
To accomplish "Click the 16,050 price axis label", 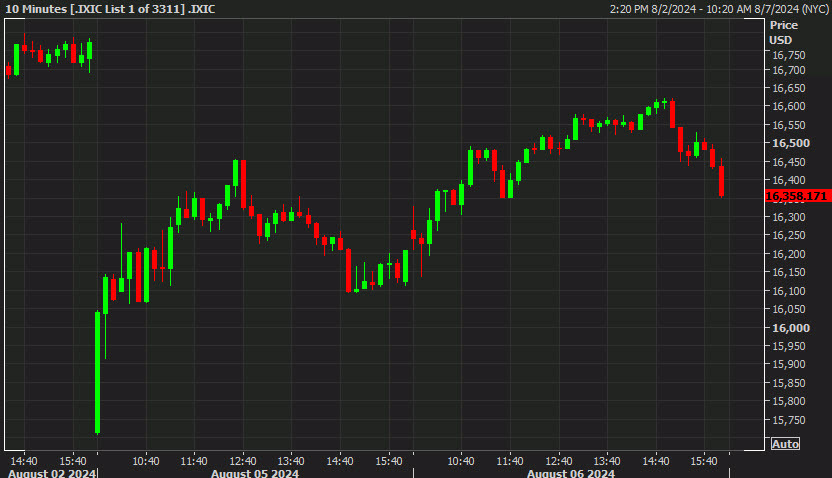I will click(x=788, y=309).
